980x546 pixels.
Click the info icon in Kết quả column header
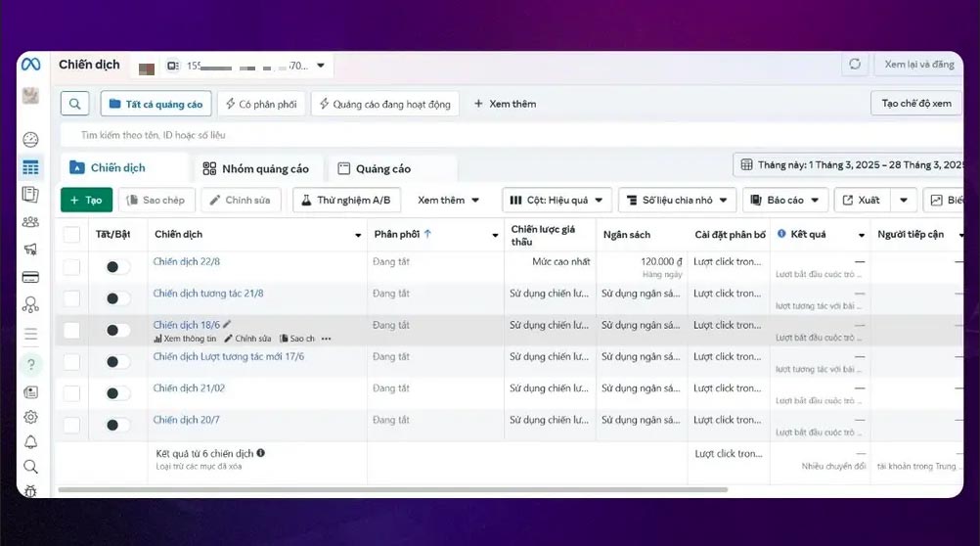tap(781, 233)
